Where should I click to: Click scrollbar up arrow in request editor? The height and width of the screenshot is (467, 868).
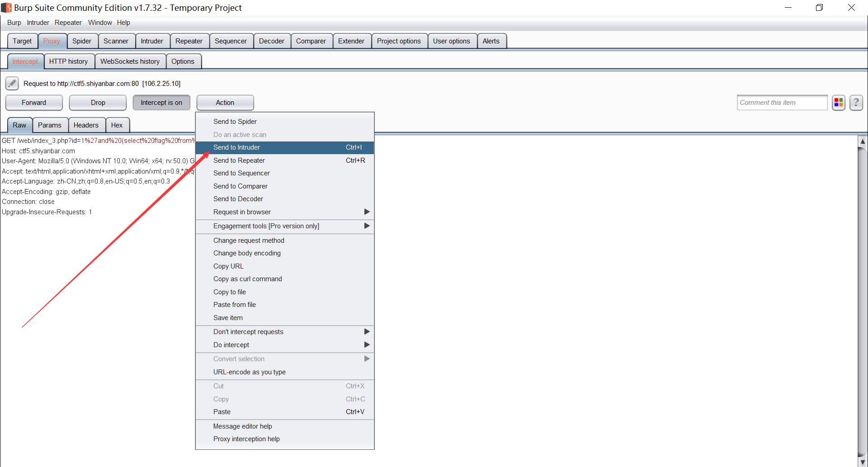pos(863,142)
